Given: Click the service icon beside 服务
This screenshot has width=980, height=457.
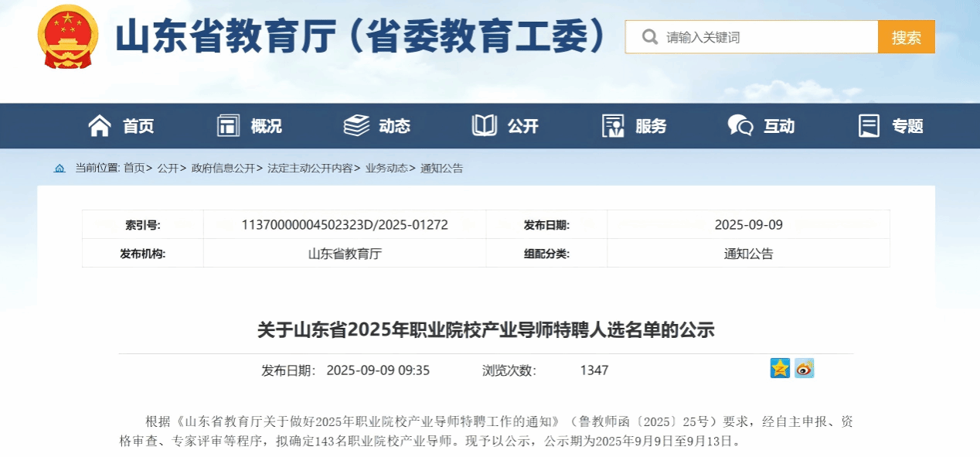Looking at the screenshot, I should coord(613,125).
